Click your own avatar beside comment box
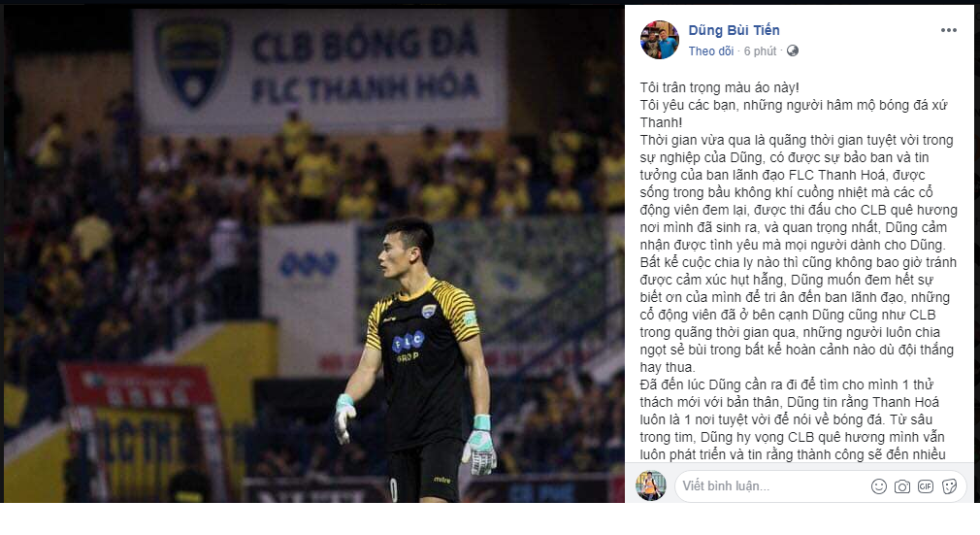 pos(651,485)
